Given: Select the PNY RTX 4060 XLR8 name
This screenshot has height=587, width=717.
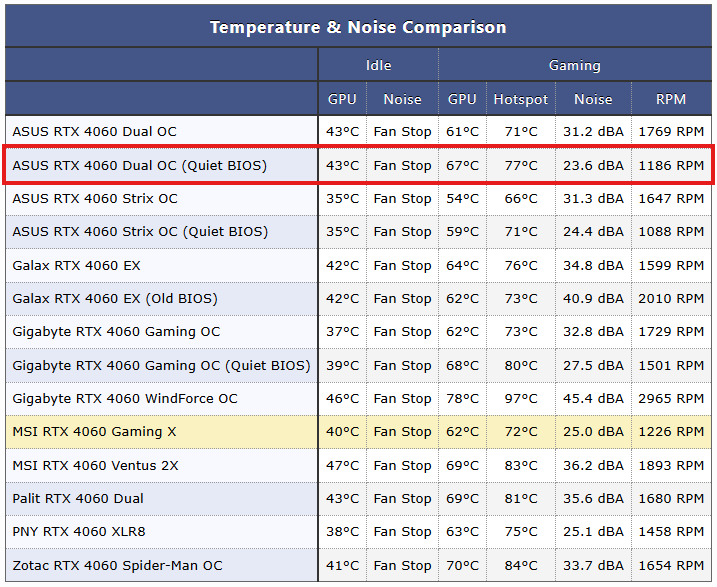Looking at the screenshot, I should point(78,532).
